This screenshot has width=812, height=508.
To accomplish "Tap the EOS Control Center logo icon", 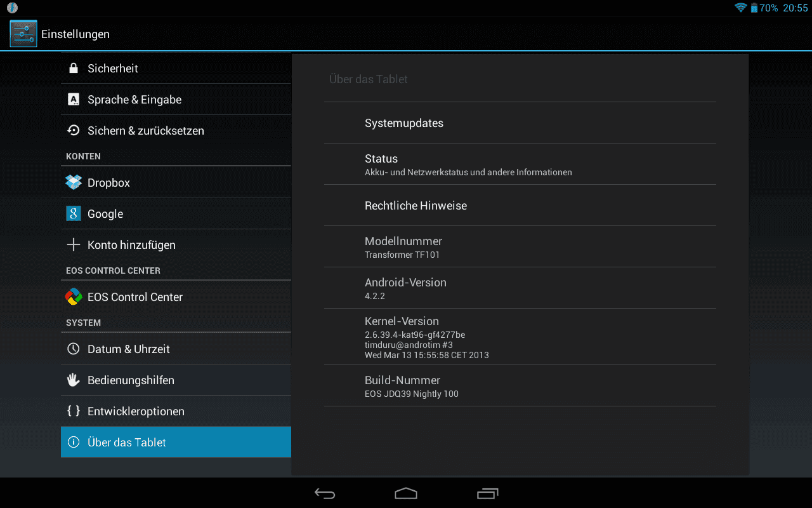I will 74,297.
